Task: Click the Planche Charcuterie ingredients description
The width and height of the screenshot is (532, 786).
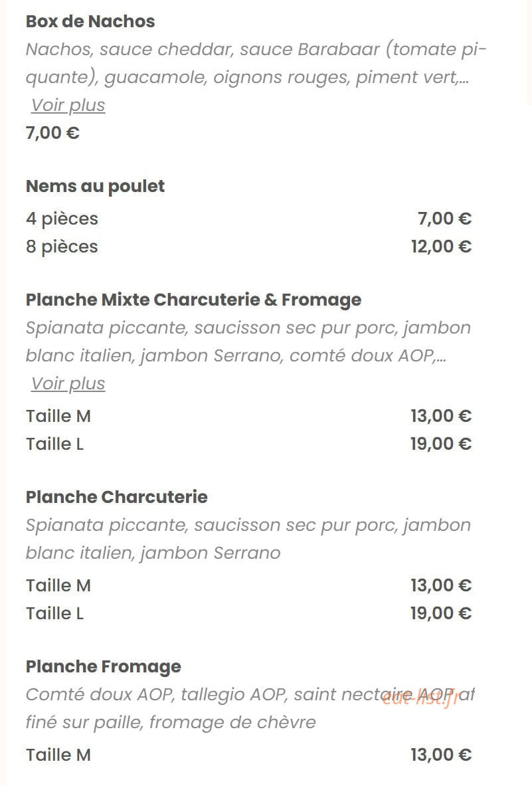Action: 248,539
